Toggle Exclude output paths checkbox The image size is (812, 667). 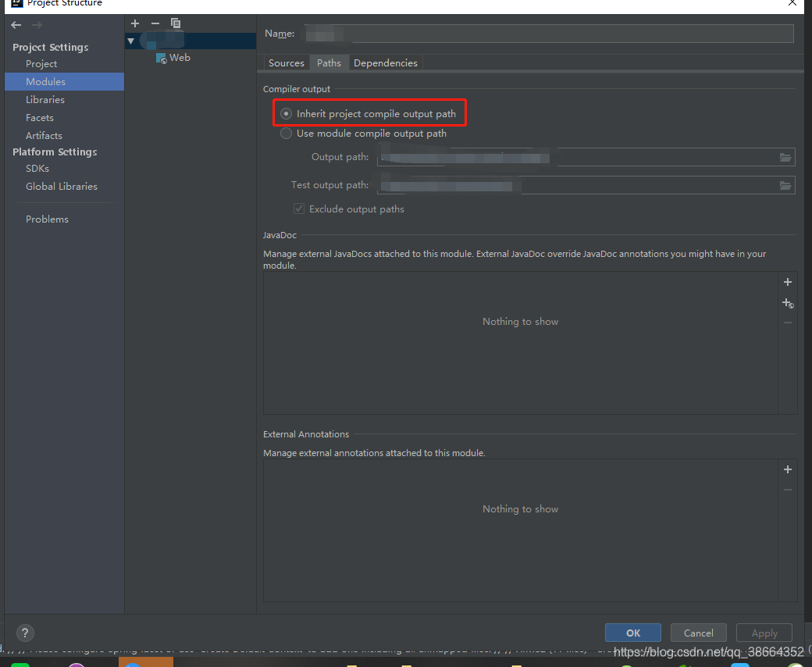299,209
